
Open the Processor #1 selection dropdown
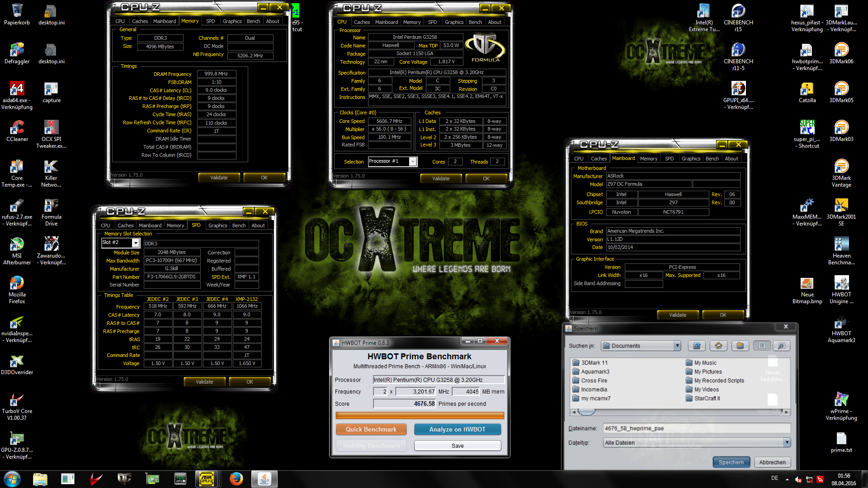point(412,161)
